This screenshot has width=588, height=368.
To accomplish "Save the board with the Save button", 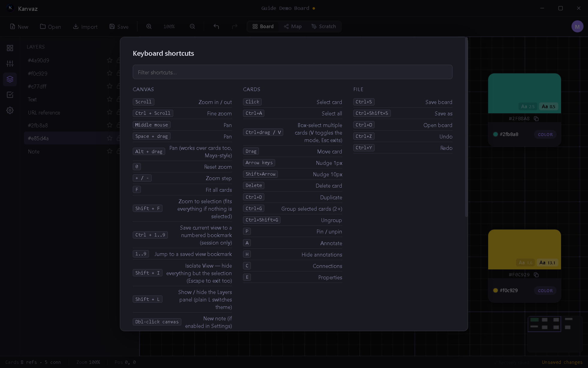I will (x=119, y=27).
